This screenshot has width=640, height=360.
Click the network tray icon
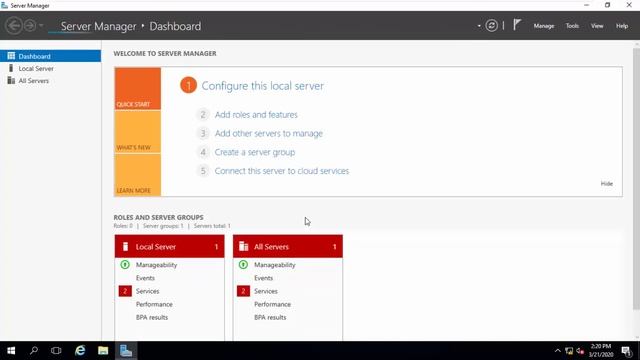(x=569, y=351)
